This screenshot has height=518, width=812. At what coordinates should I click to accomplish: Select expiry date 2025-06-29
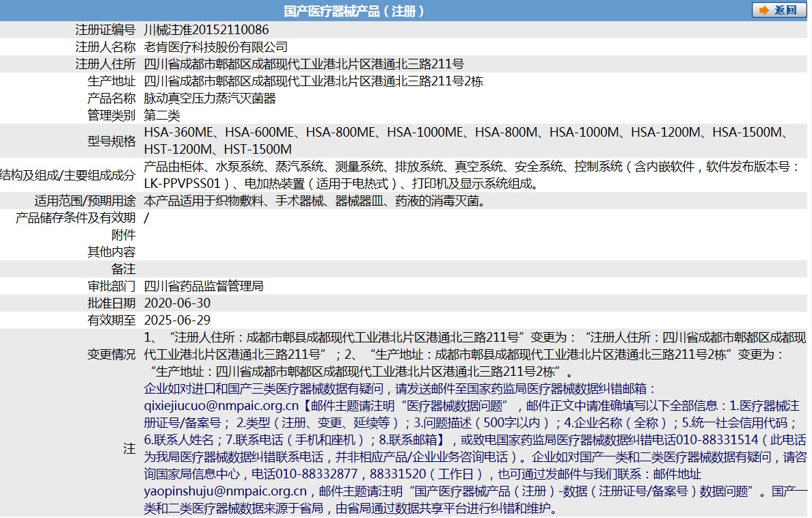(x=177, y=321)
